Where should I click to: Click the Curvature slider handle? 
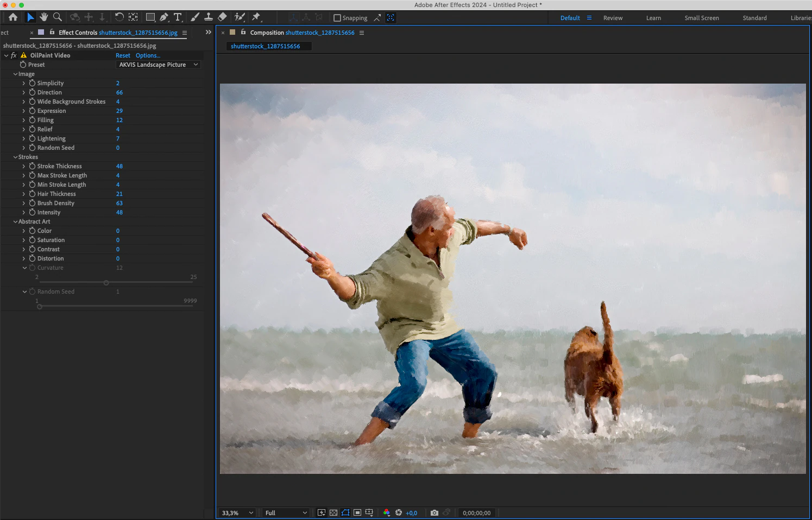[x=106, y=283]
